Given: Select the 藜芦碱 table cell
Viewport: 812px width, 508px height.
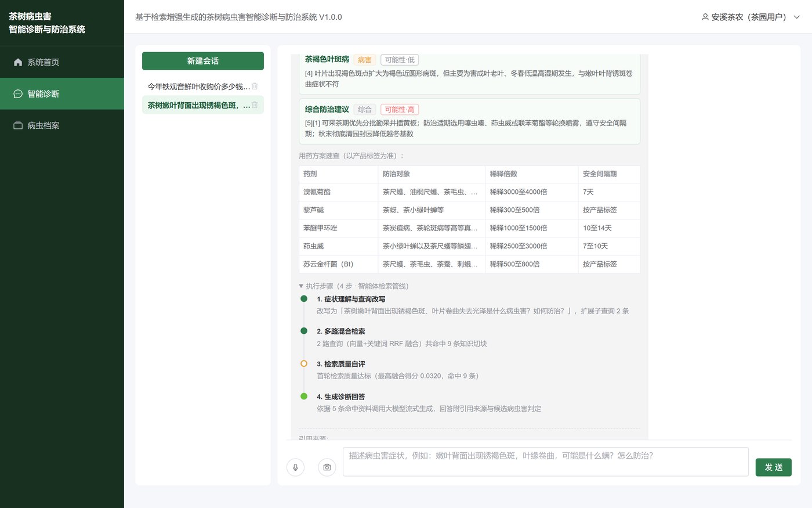Looking at the screenshot, I should 338,210.
